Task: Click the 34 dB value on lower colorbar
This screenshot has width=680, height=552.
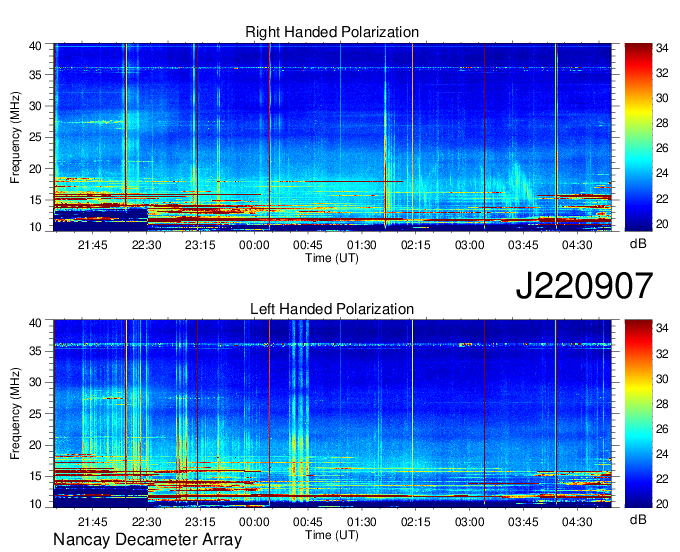Action: point(662,329)
